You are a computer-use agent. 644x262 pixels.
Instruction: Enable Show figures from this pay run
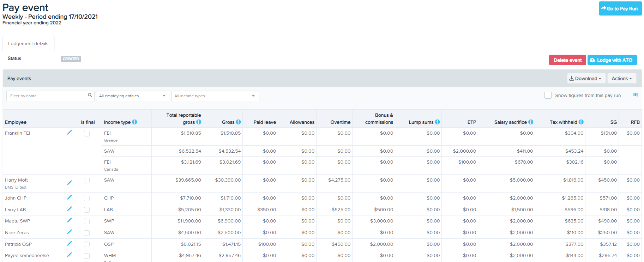(x=548, y=95)
